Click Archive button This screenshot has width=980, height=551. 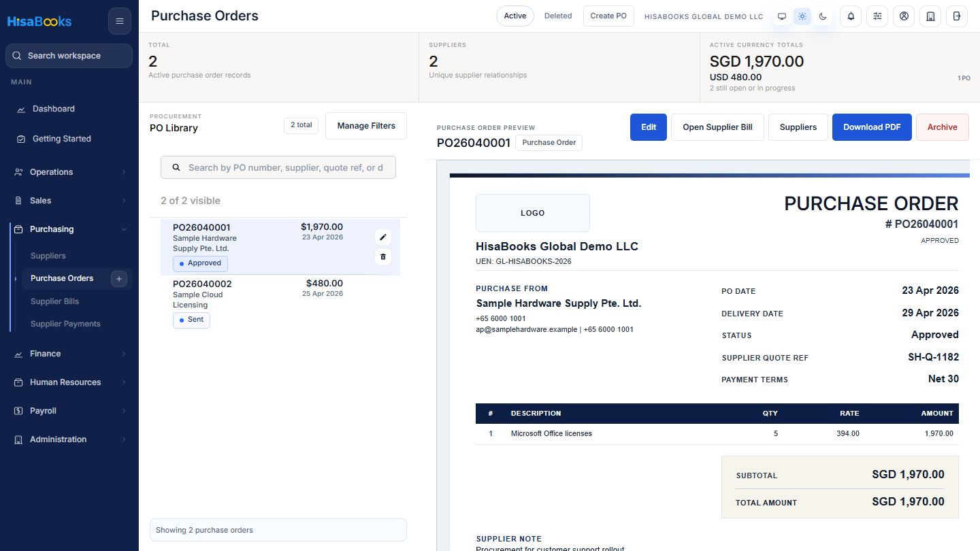[x=943, y=127]
